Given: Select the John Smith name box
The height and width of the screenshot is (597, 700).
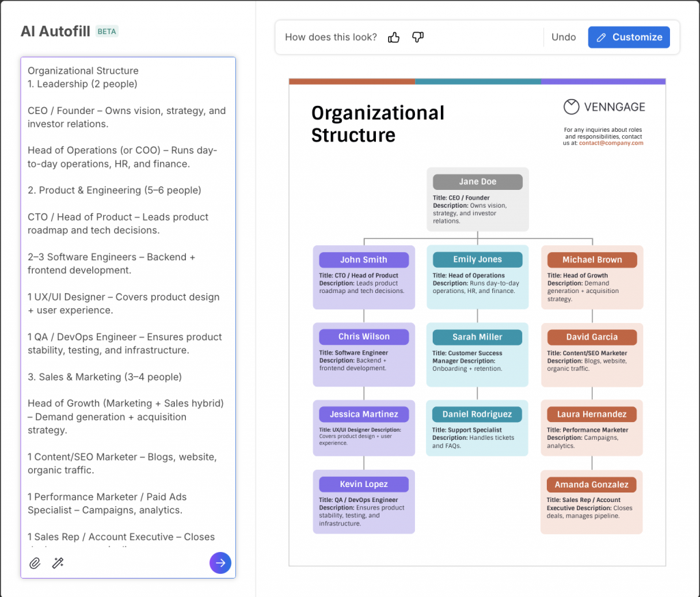Looking at the screenshot, I should click(x=364, y=260).
